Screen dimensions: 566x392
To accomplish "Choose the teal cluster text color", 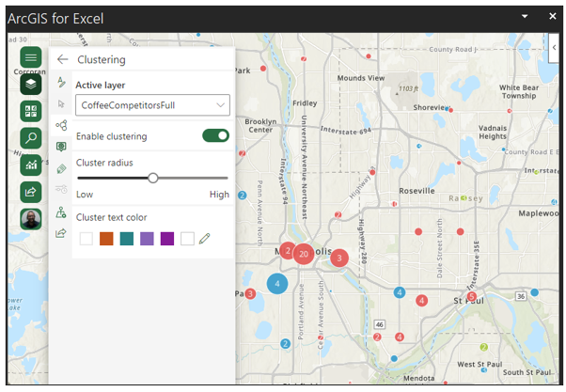I will (127, 239).
